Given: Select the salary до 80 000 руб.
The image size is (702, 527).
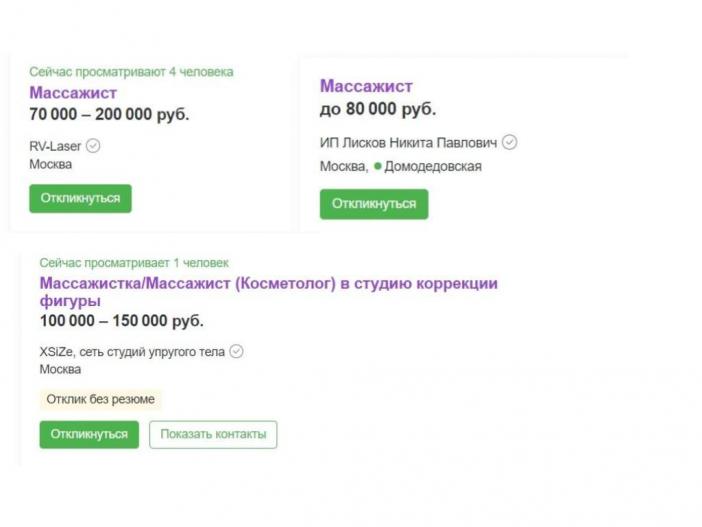Looking at the screenshot, I should 378,109.
